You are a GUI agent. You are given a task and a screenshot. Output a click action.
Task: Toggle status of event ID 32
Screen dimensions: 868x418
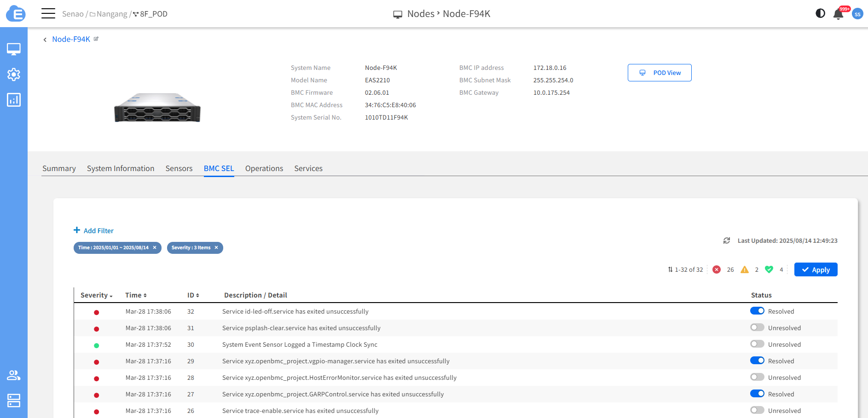757,311
